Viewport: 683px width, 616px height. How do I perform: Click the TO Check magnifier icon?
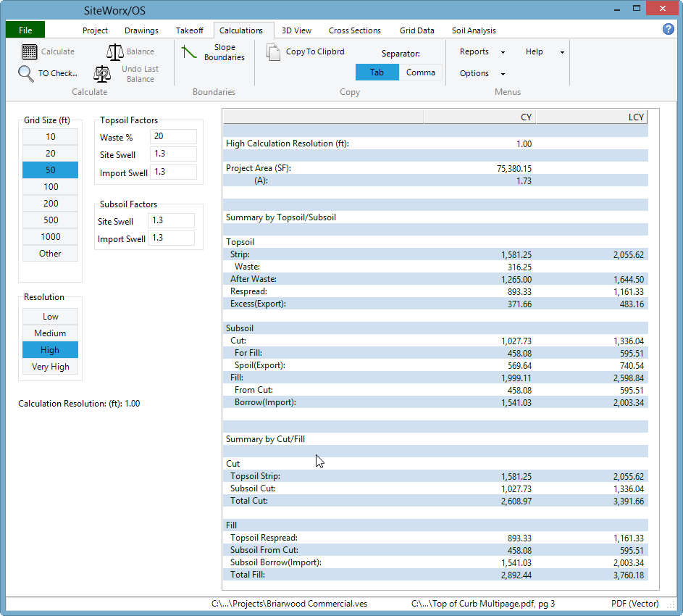click(24, 73)
